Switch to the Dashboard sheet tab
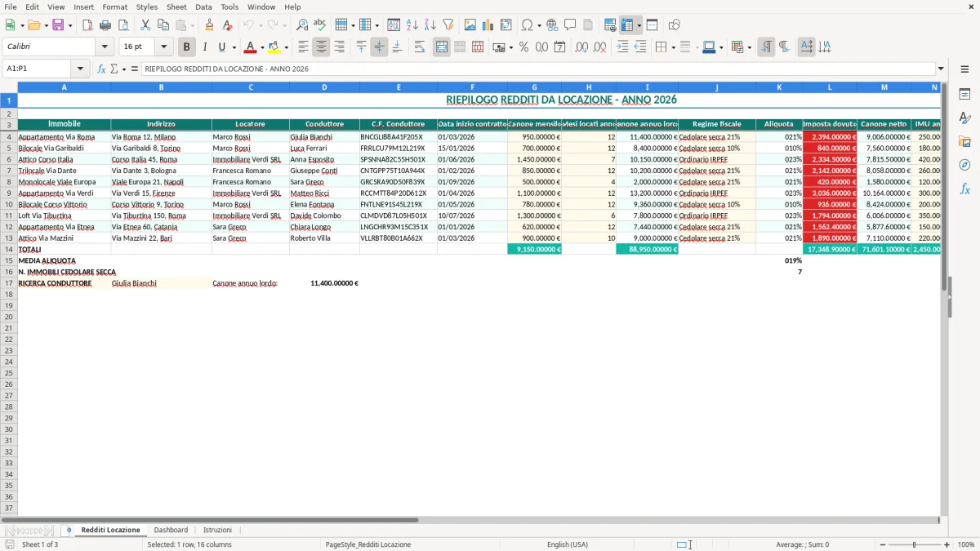Image resolution: width=980 pixels, height=551 pixels. [171, 530]
